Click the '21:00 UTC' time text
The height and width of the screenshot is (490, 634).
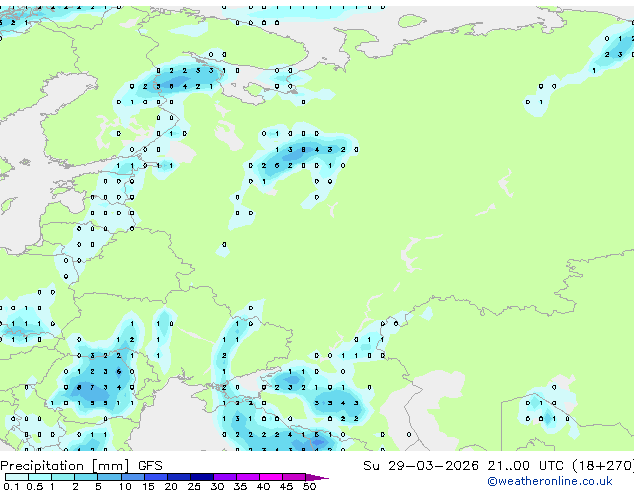coord(525,466)
